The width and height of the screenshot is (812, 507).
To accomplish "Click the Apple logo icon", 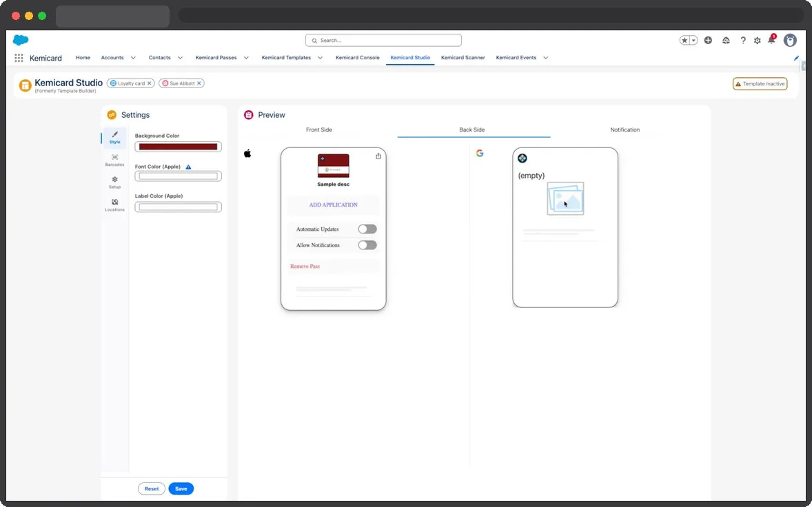I will pos(247,153).
